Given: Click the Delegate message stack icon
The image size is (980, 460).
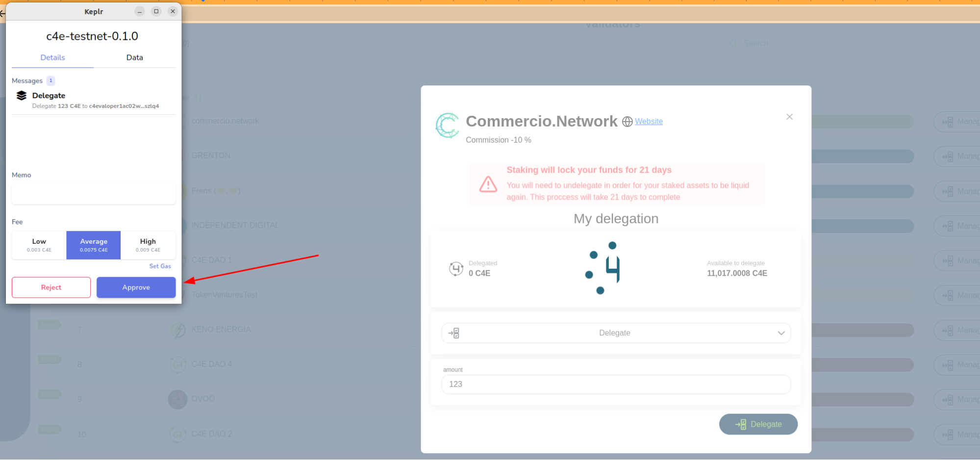Looking at the screenshot, I should (x=21, y=96).
